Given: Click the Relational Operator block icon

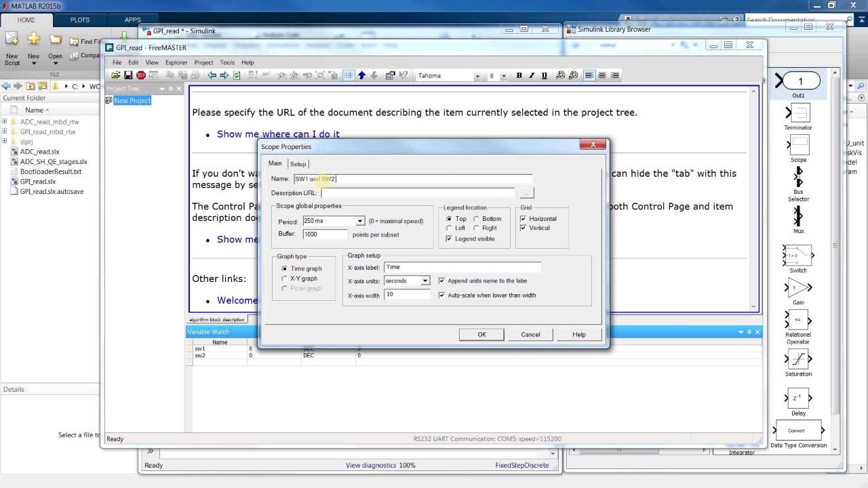Looking at the screenshot, I should click(798, 320).
